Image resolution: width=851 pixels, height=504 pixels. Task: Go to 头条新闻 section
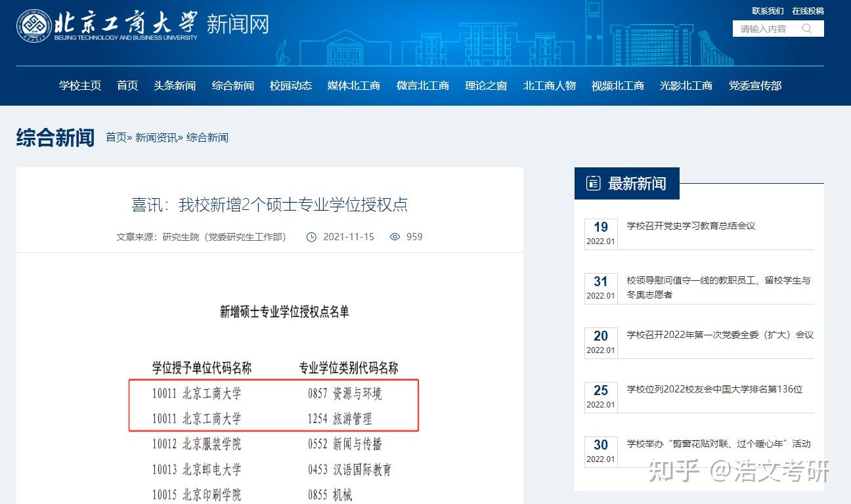point(175,85)
